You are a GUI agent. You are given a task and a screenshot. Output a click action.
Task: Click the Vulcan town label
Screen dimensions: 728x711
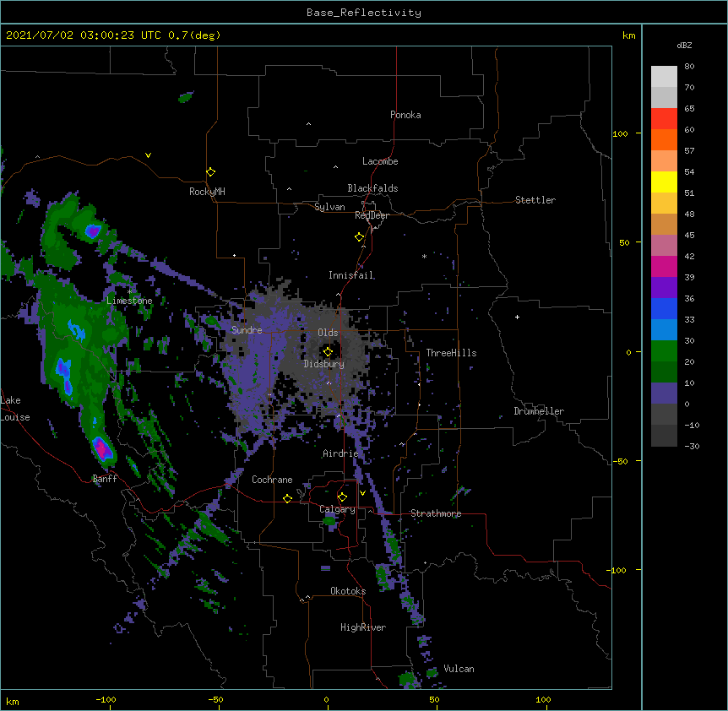(x=459, y=668)
